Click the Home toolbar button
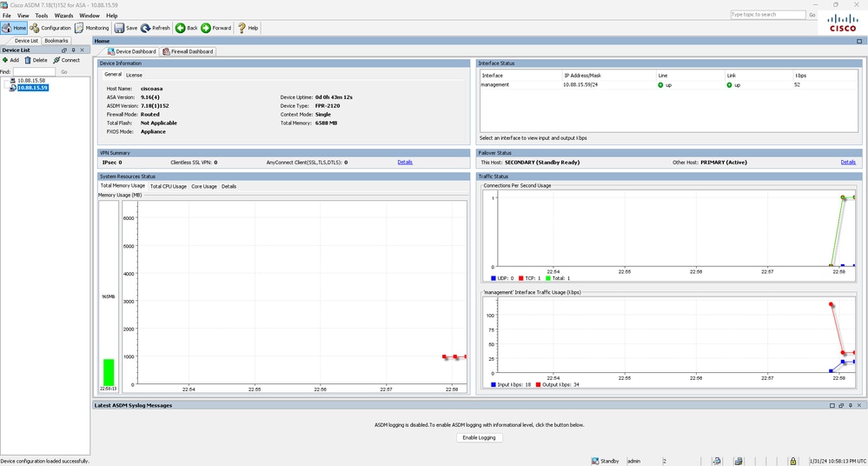868x466 pixels. click(x=15, y=28)
